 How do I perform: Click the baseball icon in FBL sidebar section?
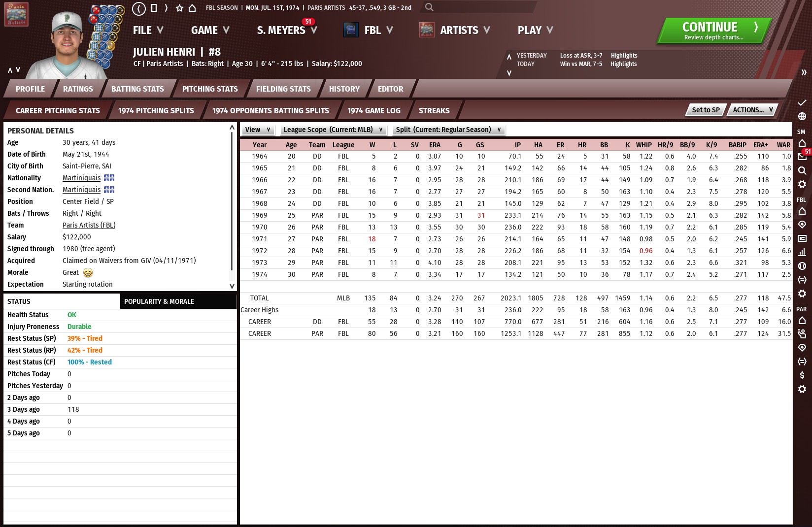tap(802, 266)
